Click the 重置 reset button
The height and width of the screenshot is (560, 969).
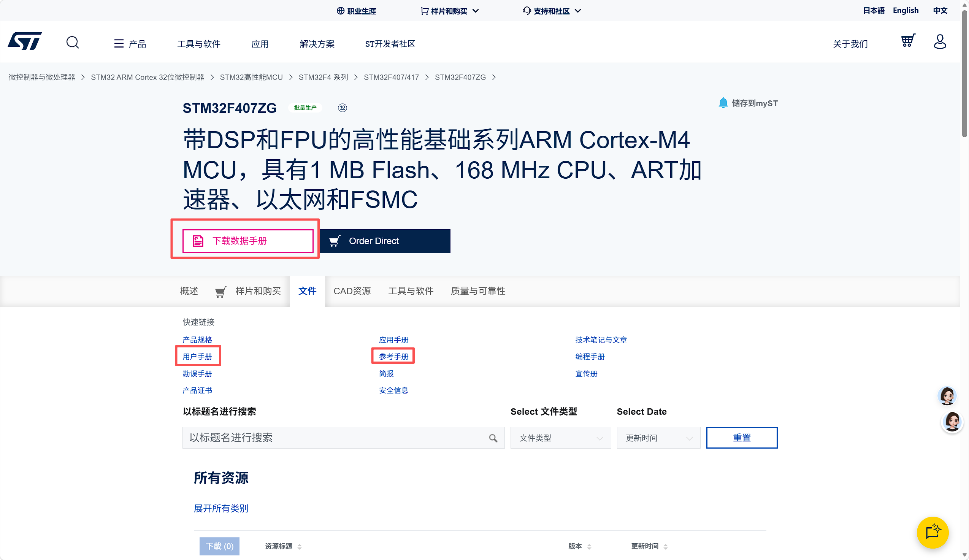click(742, 438)
